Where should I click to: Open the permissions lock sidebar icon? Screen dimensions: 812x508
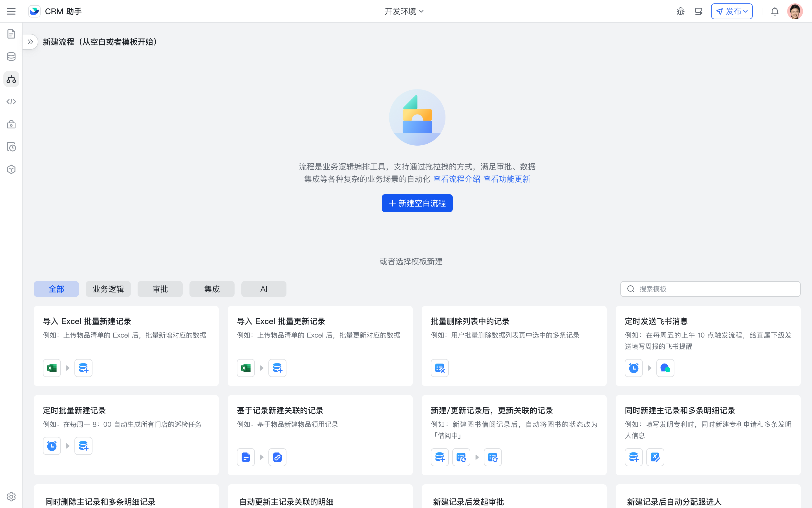11,124
